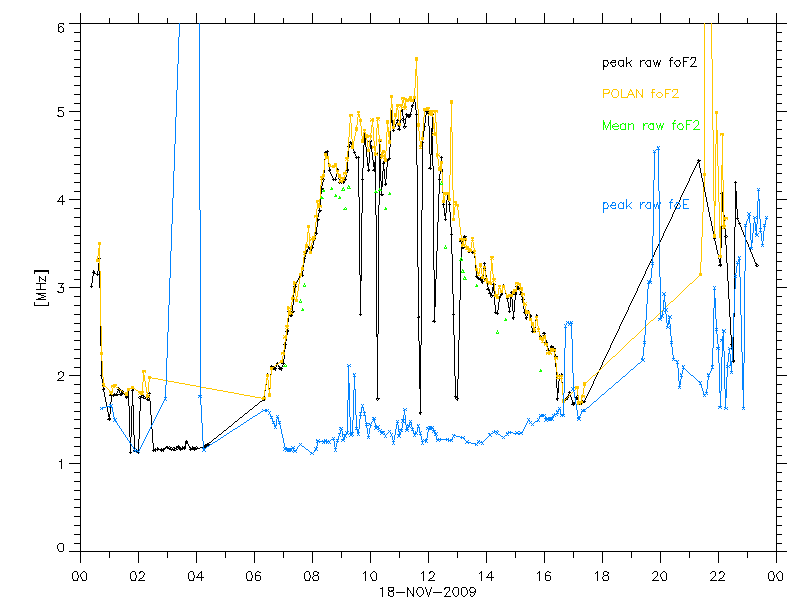Click the y-axis value 1
This screenshot has width=800, height=600.
[61, 464]
